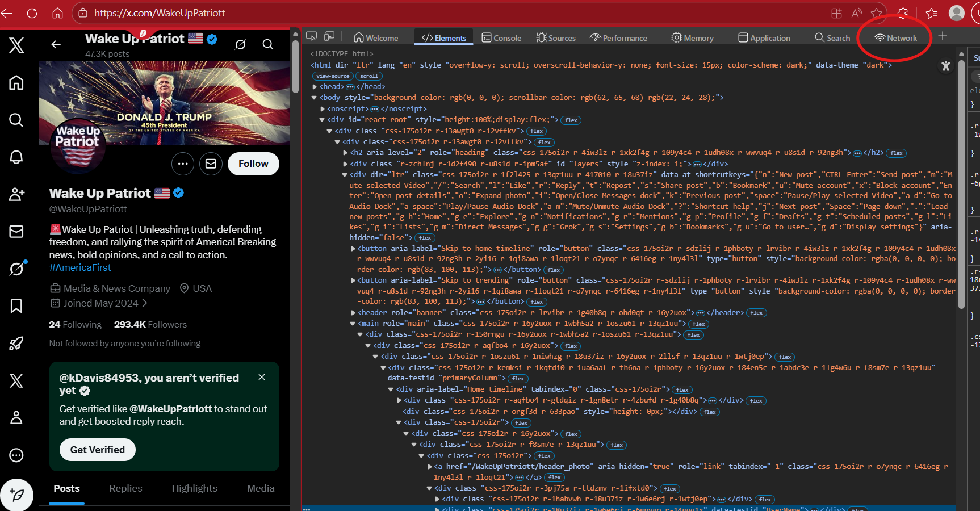980x511 pixels.
Task: Expand the head element node
Action: pos(315,87)
